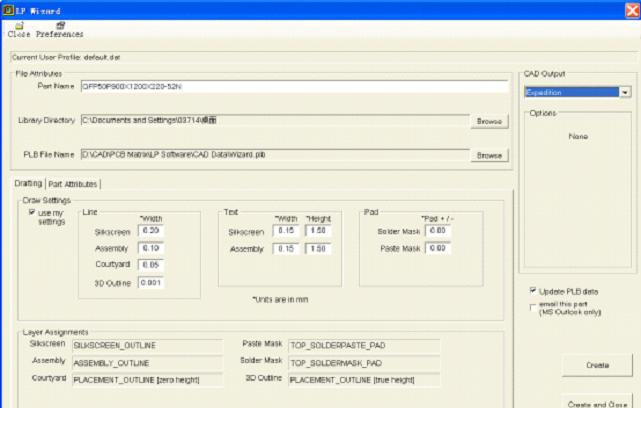Click the Line Silkscreen width field

(151, 231)
